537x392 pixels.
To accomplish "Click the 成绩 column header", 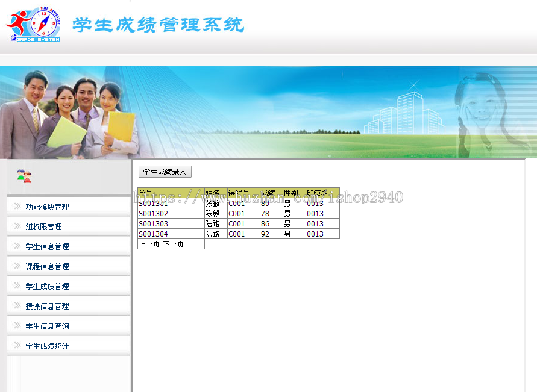I will pyautogui.click(x=271, y=193).
